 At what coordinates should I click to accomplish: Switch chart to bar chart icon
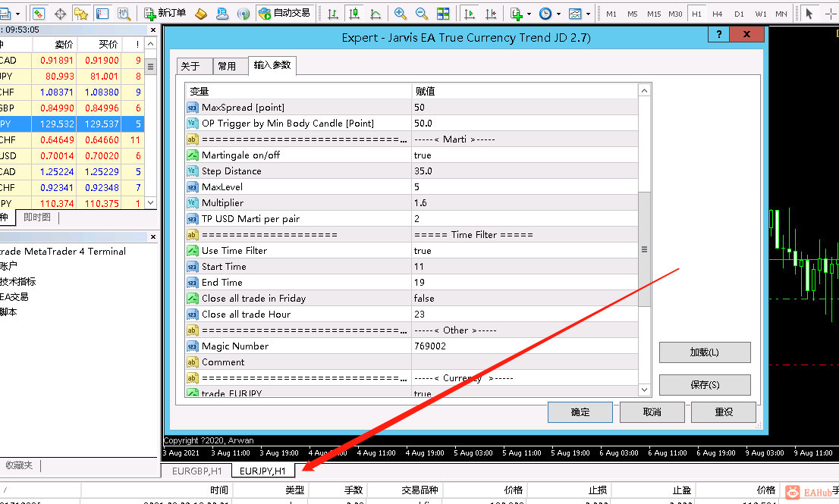(x=333, y=14)
